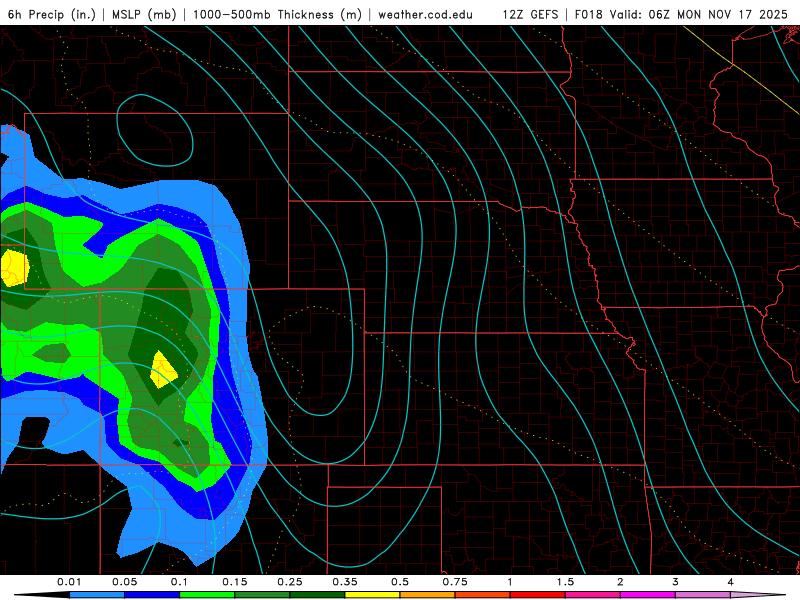Image resolution: width=800 pixels, height=600 pixels.
Task: Select the red 1 inch color bar segment
Action: coord(538,595)
